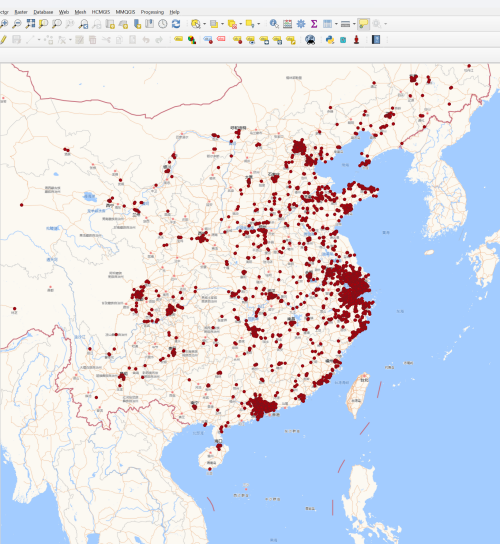Open the Processing menu
Image resolution: width=500 pixels, height=544 pixels.
click(x=152, y=12)
